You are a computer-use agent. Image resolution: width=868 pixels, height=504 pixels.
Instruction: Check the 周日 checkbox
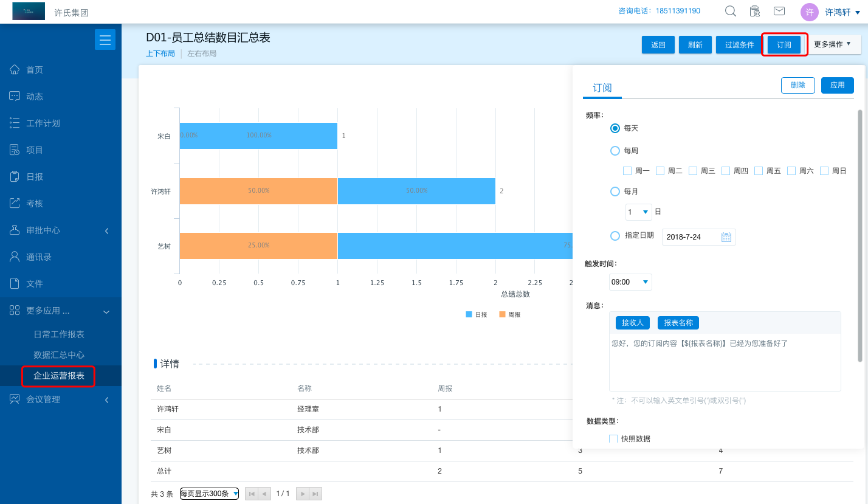824,171
